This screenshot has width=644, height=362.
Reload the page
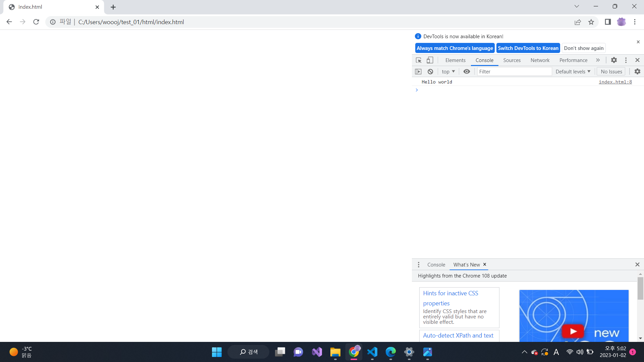point(36,22)
